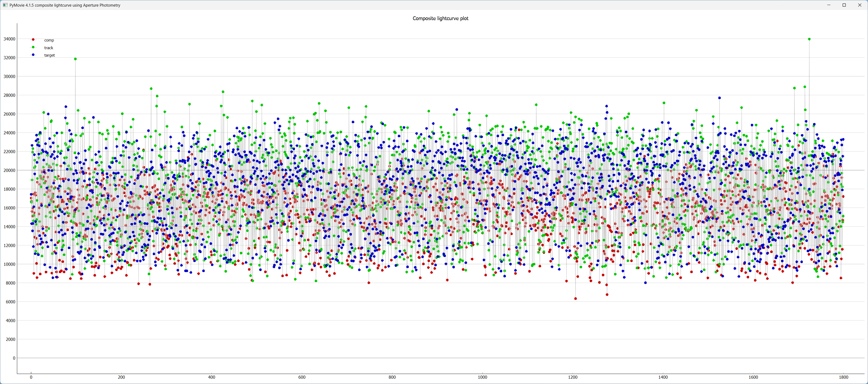Click the highest green point near 34000
Screen dimensions: 868x384
[x=809, y=39]
